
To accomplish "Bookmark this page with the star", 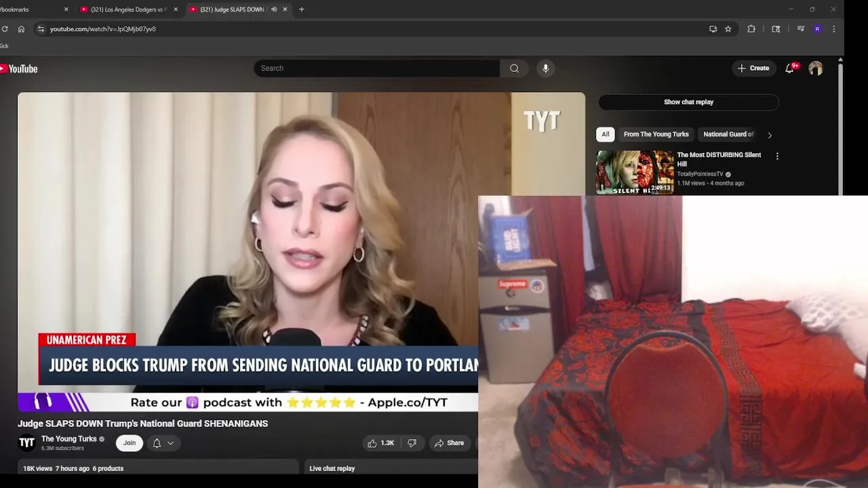I will (728, 29).
